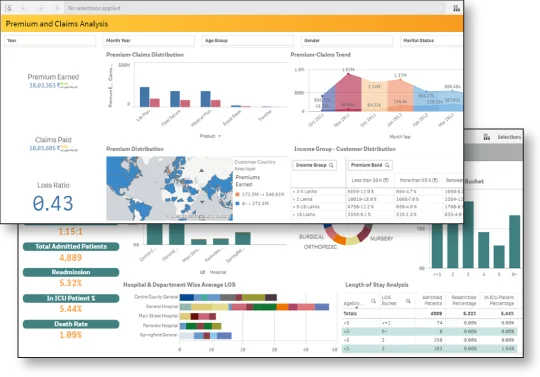Click Death Rate KPI label

[x=71, y=324]
